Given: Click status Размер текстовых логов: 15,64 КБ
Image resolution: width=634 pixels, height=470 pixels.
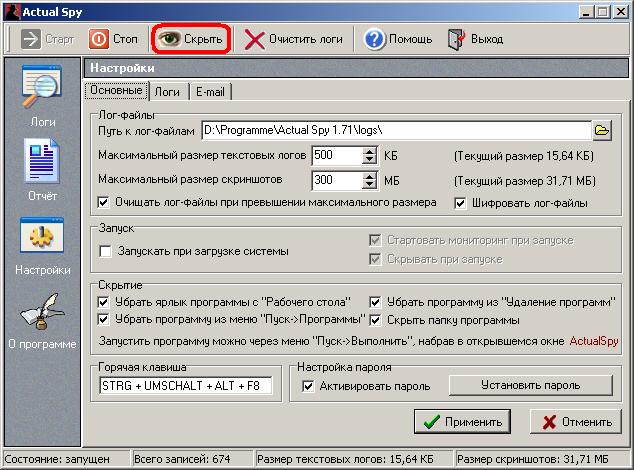Looking at the screenshot, I should click(x=345, y=459).
